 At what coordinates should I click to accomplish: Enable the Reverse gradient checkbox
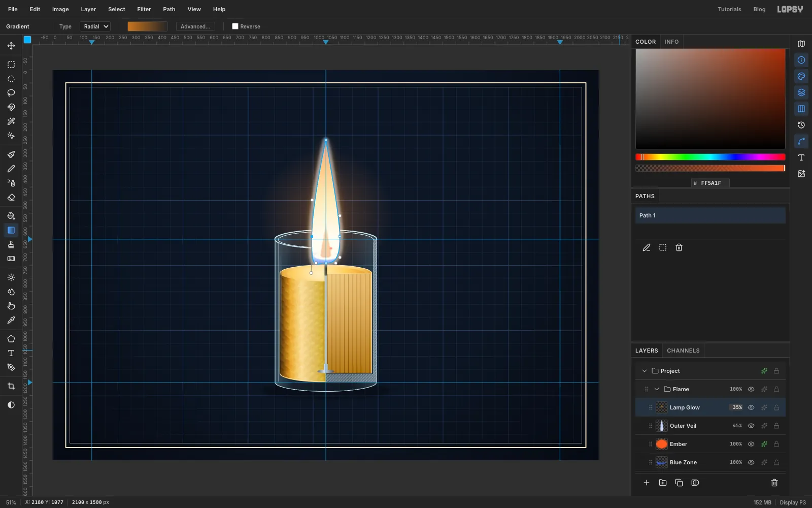pos(235,26)
